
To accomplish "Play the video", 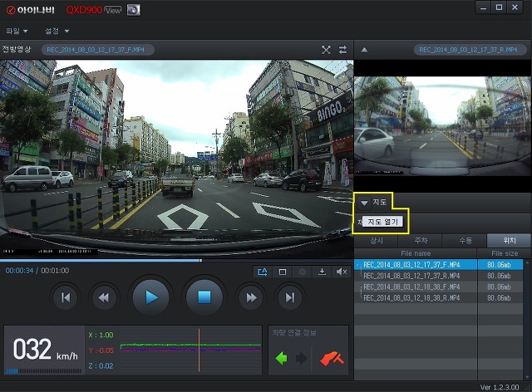I will click(151, 297).
